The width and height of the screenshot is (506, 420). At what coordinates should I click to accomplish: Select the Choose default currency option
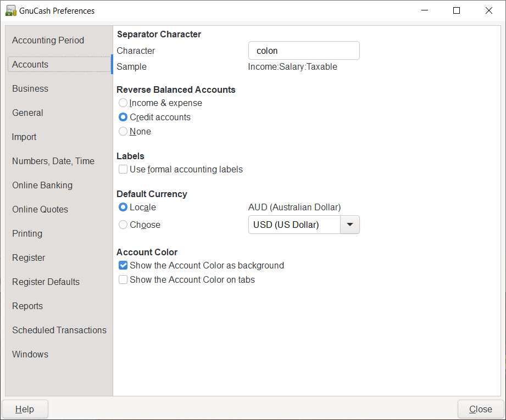[x=124, y=225]
